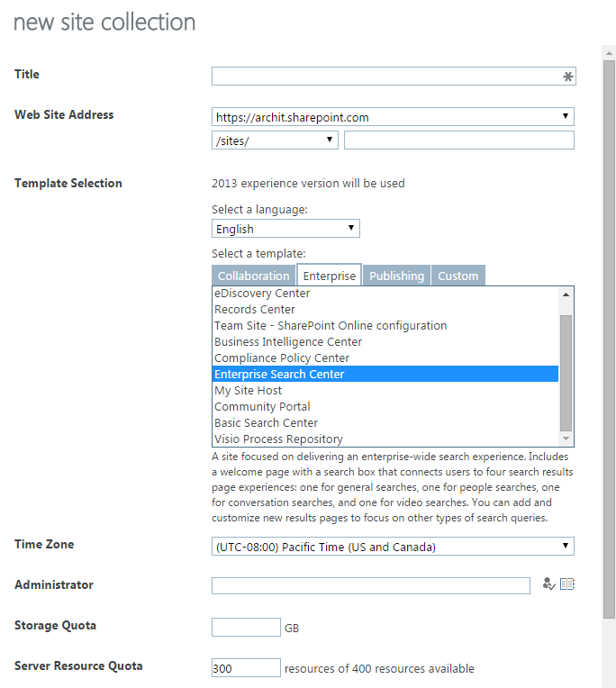Select the My Site Host template
Screen dimensions: 616x688
(385, 390)
